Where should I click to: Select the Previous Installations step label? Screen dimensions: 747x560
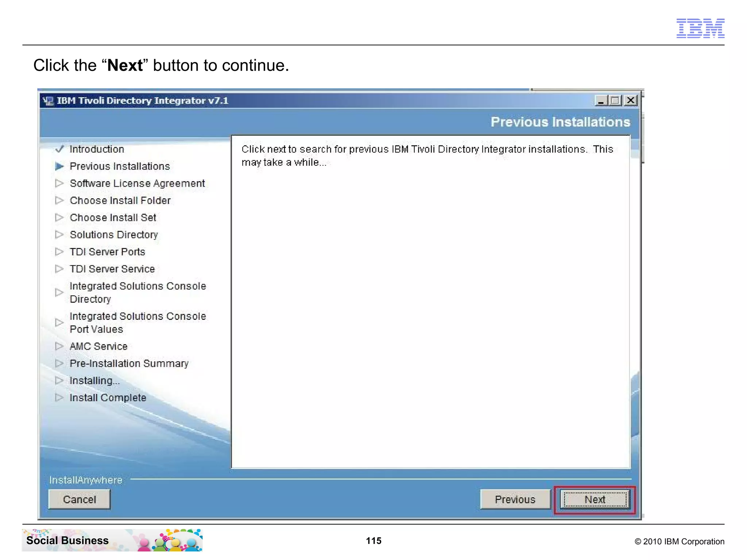point(120,166)
